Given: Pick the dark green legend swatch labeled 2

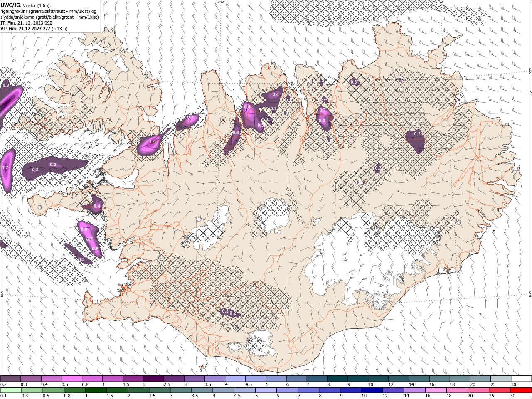Looking at the screenshot, I should [x=138, y=390].
